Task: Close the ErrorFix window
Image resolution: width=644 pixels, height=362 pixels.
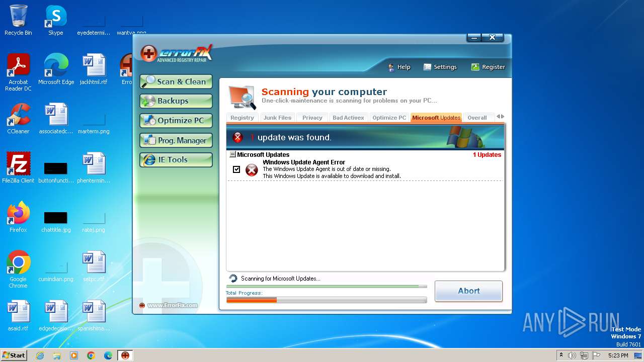Action: [493, 37]
